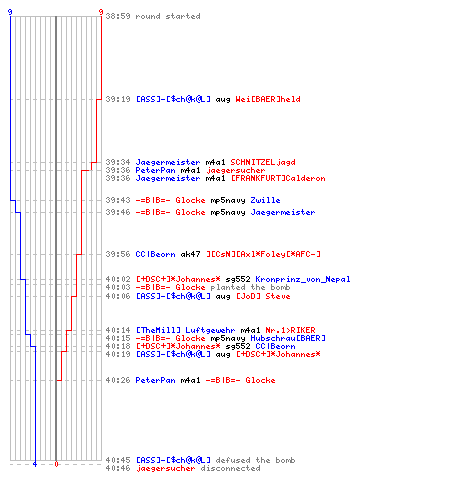Viewport: 450px width, 500px height.
Task: Click [JoD] Steve victim name
Action: [263, 296]
